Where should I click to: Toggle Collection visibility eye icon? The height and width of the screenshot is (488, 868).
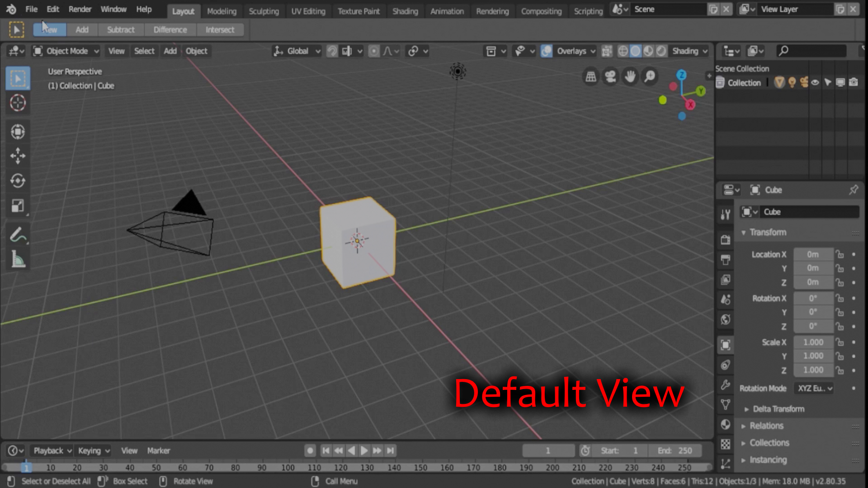pos(815,82)
